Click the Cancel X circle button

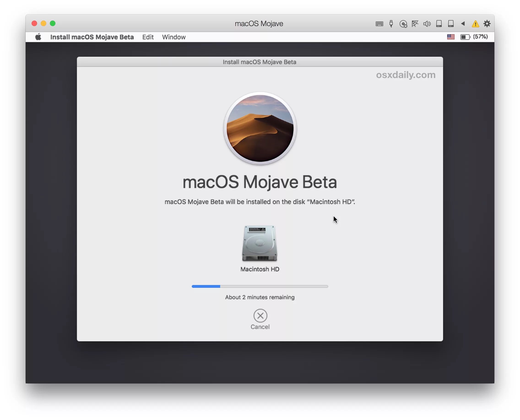[x=260, y=316]
